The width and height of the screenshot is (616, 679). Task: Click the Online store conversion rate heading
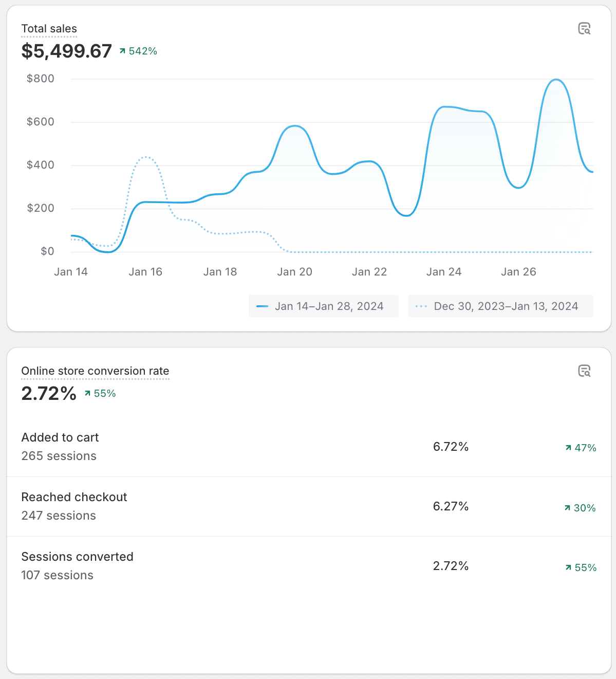[x=95, y=371]
